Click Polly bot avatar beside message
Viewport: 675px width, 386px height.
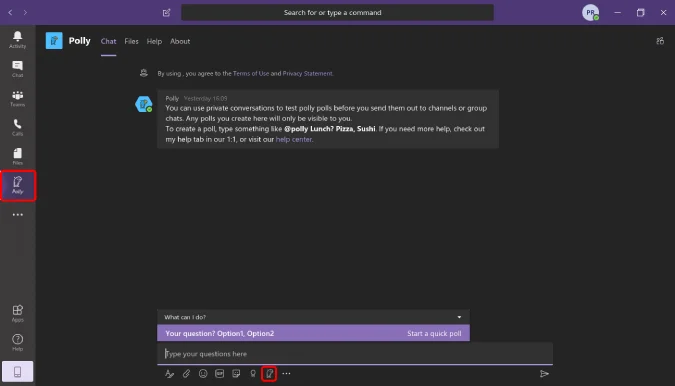(143, 104)
